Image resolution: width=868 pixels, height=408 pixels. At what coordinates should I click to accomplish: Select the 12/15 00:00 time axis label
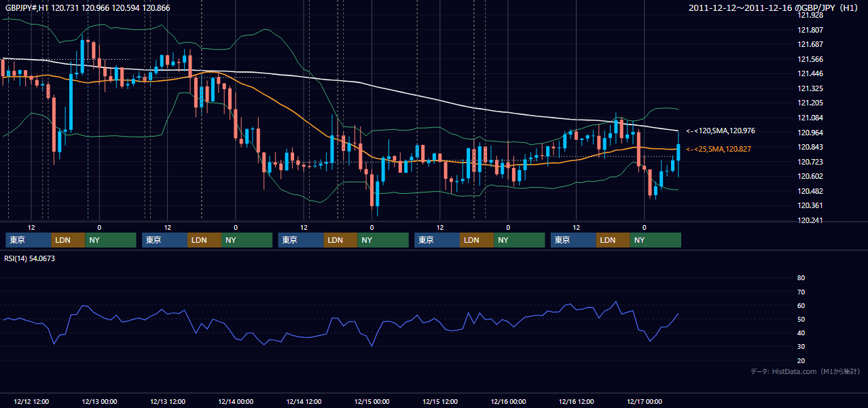tap(372, 401)
